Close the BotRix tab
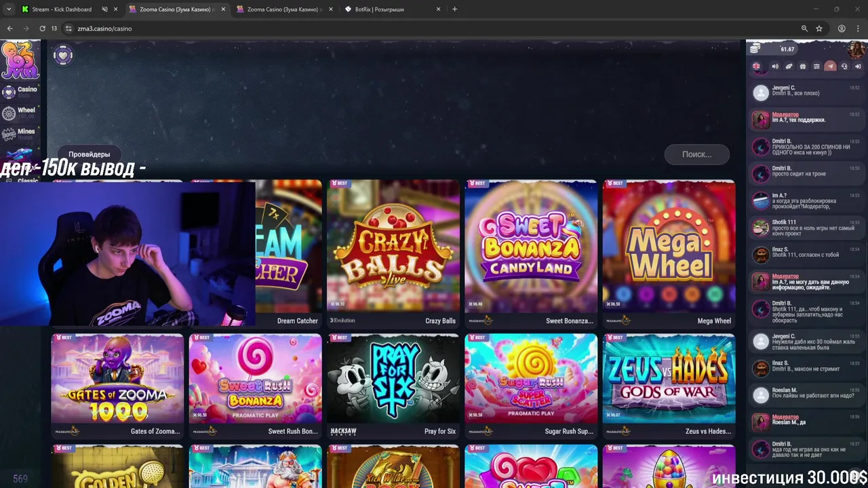 438,9
